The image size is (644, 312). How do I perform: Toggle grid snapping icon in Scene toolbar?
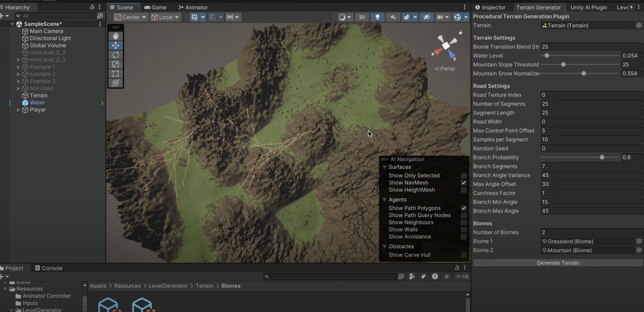[x=194, y=17]
